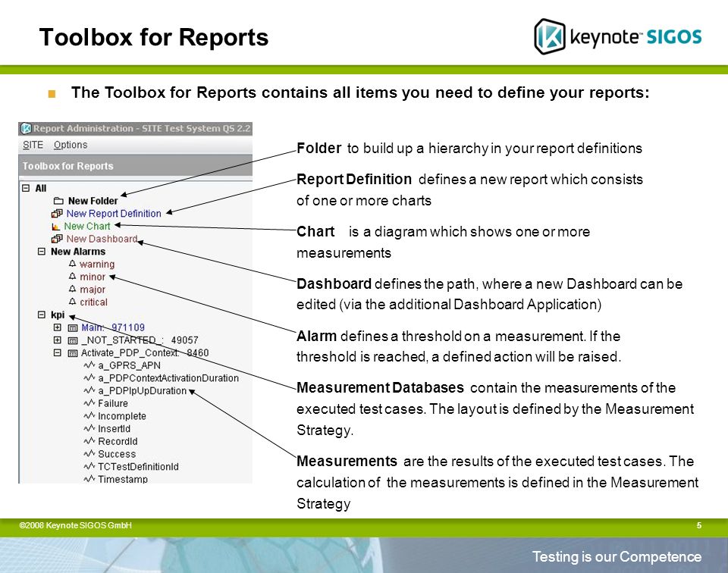Click the Report Administration window title icon
Viewport: 728px width, 573px height.
coord(27,129)
